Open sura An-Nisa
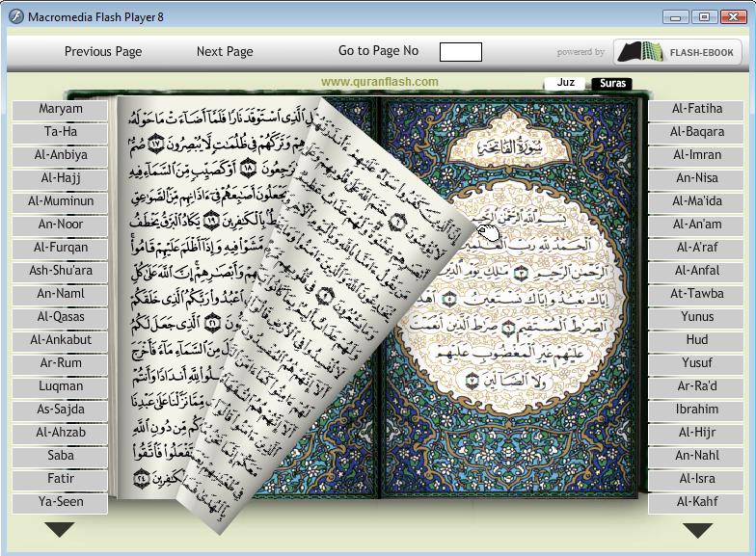 coord(696,179)
